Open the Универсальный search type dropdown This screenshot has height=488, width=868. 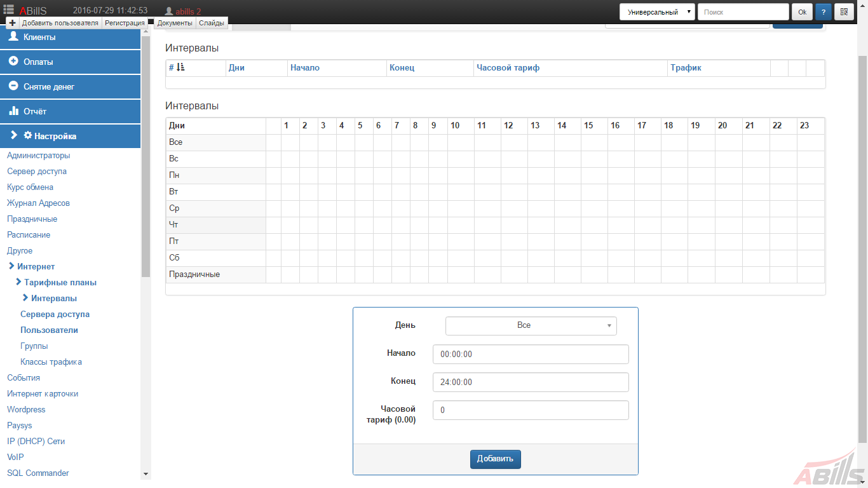coord(657,12)
